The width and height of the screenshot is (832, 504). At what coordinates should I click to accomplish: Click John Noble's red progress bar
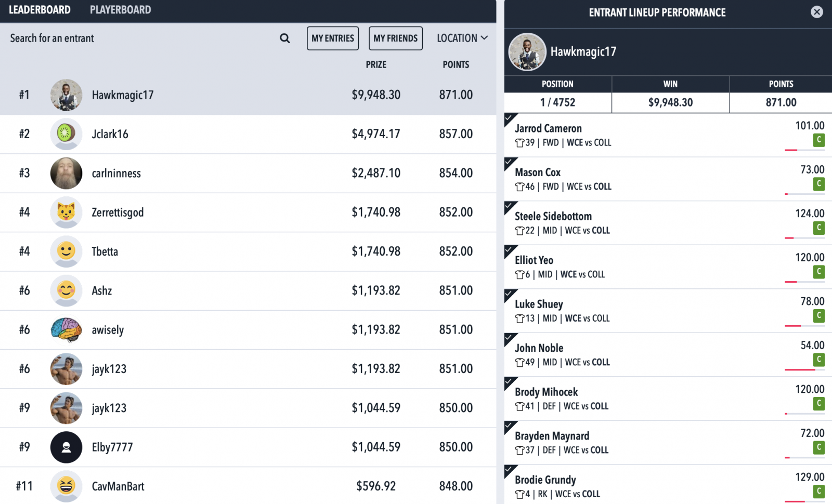[x=800, y=369]
